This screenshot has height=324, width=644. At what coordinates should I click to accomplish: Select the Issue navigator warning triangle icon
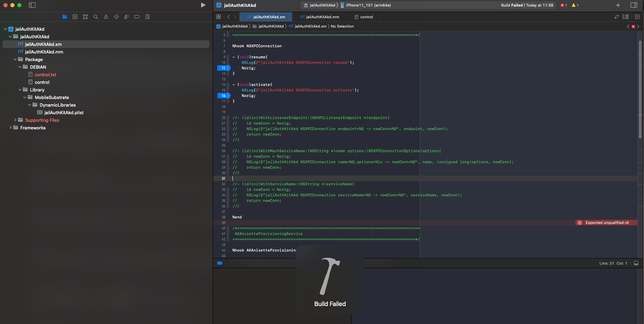(x=106, y=17)
